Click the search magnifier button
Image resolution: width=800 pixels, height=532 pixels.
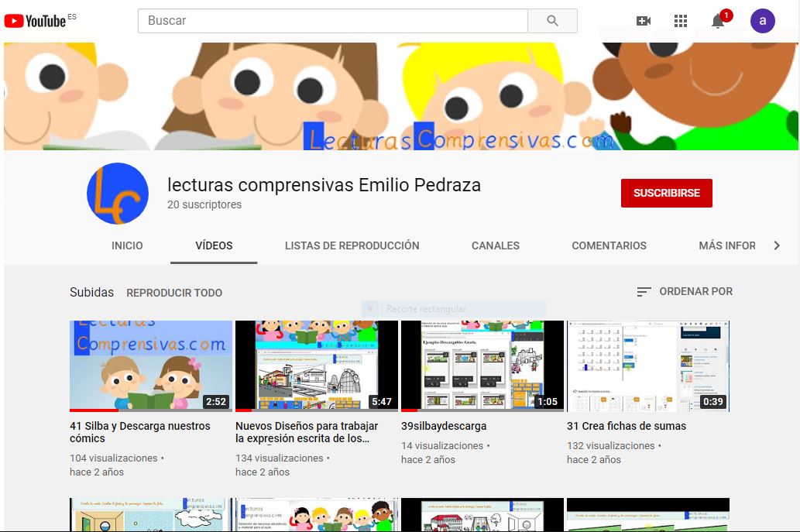pos(552,21)
